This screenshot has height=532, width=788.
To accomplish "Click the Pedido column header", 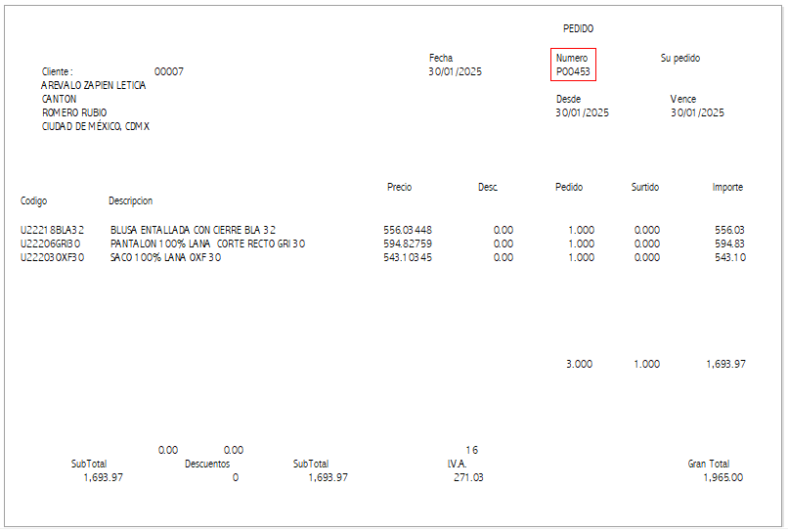I will tap(569, 187).
